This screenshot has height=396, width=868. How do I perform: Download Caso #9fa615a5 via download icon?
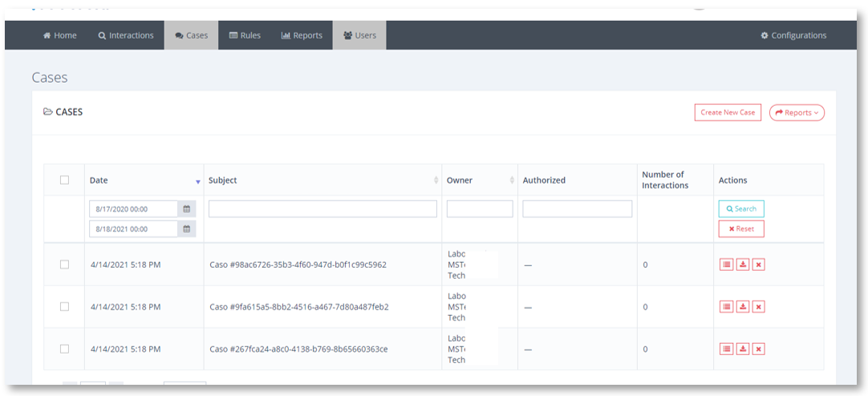(x=743, y=306)
